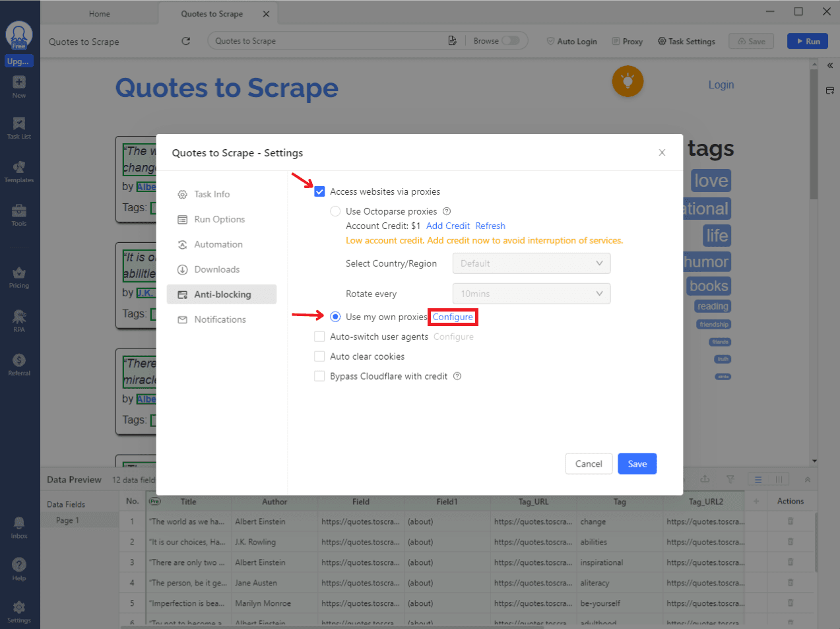Image resolution: width=840 pixels, height=629 pixels.
Task: Enable Auto clear cookies
Action: coord(319,356)
